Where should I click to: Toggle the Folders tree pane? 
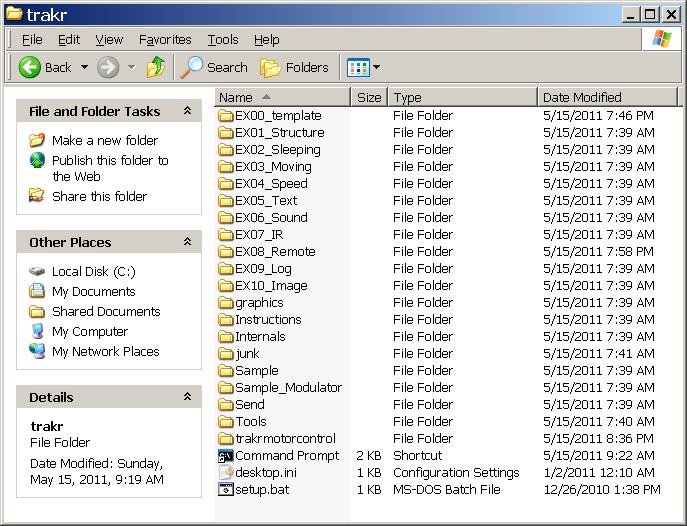click(294, 67)
